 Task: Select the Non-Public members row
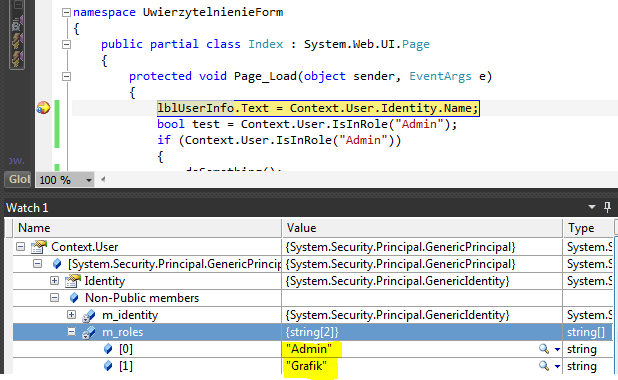(x=313, y=298)
